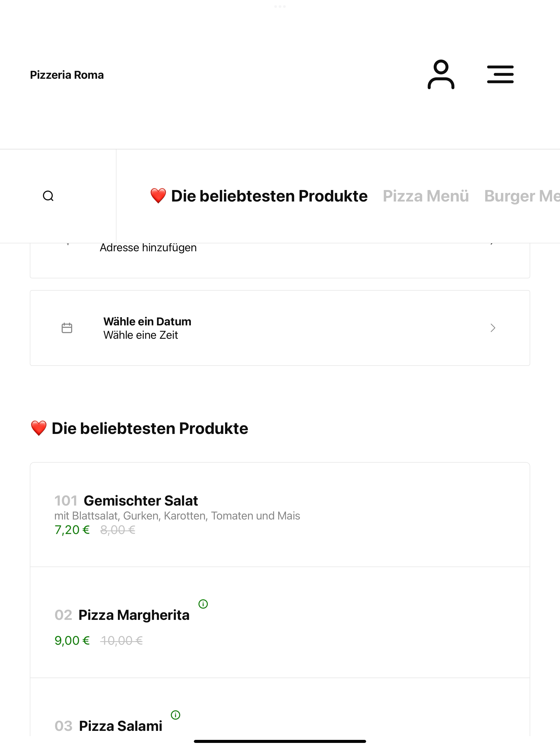Switch to the Burger Menü tab
The height and width of the screenshot is (747, 560).
tap(522, 196)
